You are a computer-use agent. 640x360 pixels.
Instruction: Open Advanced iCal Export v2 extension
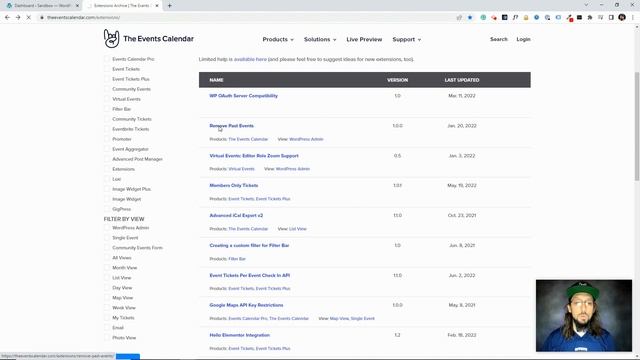[236, 215]
